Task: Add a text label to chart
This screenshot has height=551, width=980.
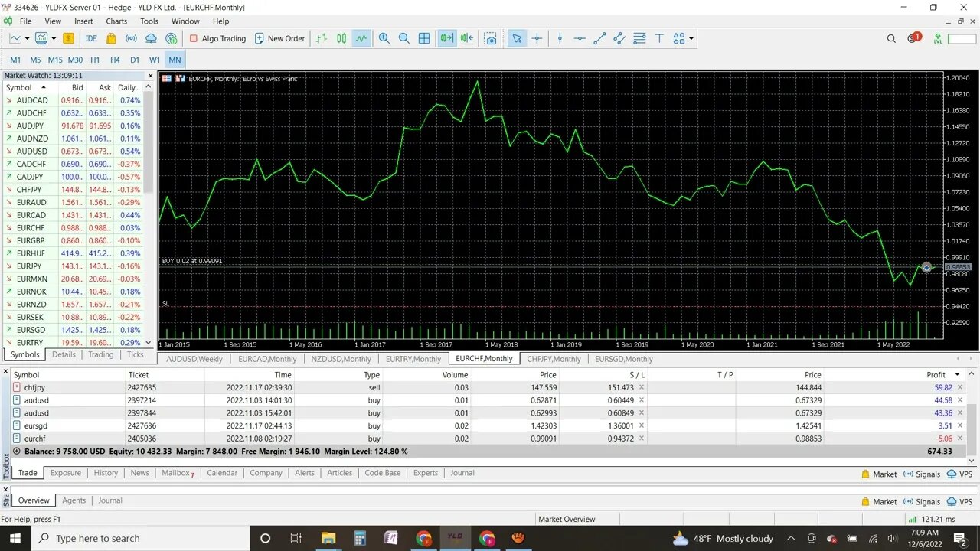Action: [x=659, y=38]
